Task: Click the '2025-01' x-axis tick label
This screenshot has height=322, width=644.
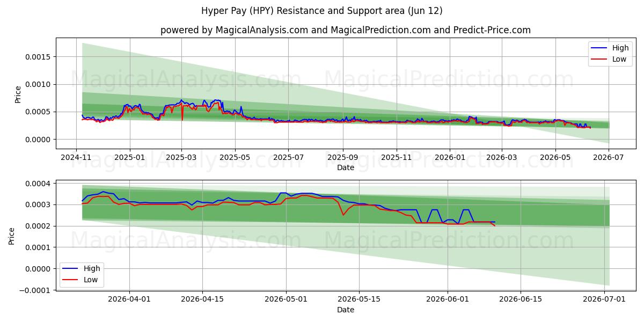Action: tap(129, 157)
